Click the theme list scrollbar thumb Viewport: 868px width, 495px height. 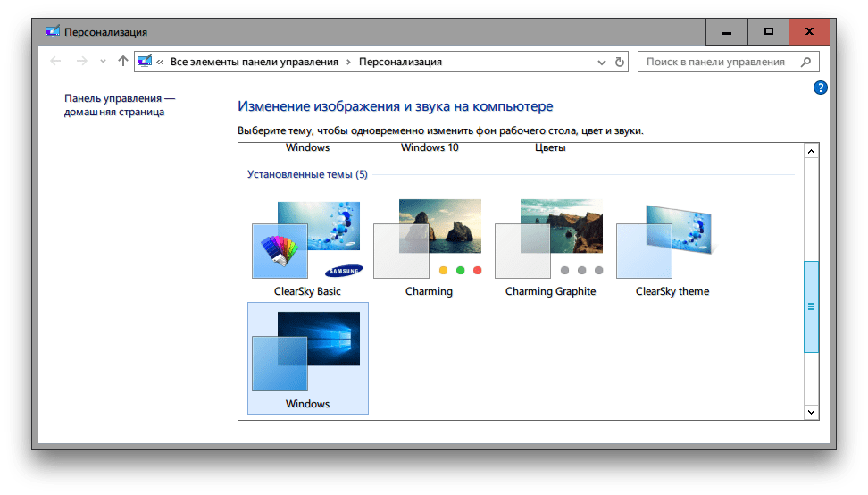coord(811,306)
